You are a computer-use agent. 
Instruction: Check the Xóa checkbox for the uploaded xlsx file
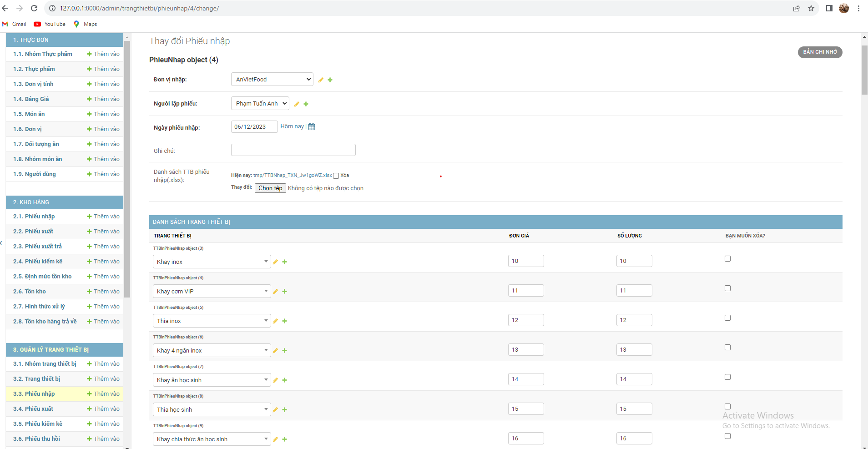pos(335,175)
